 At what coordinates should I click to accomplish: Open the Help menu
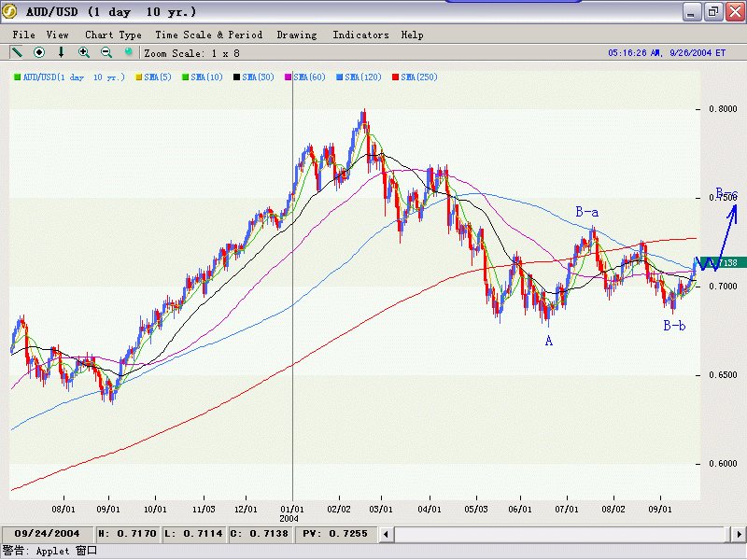(412, 35)
